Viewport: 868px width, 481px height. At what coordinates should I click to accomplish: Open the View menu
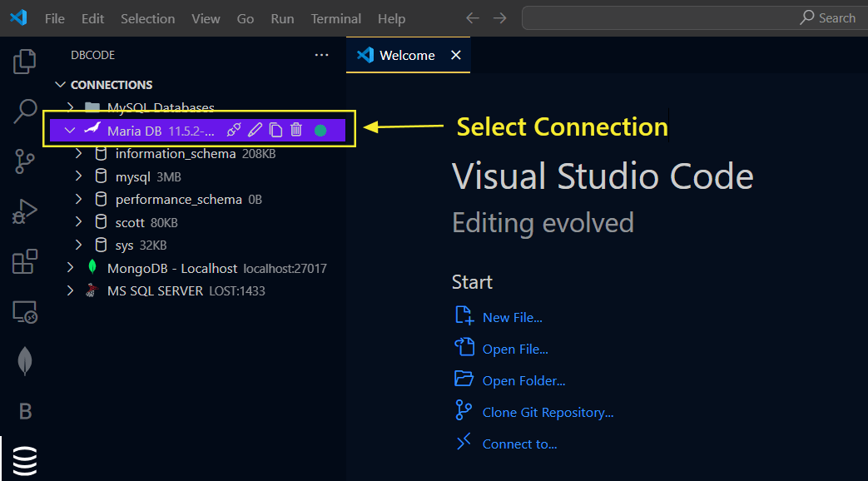coord(206,18)
